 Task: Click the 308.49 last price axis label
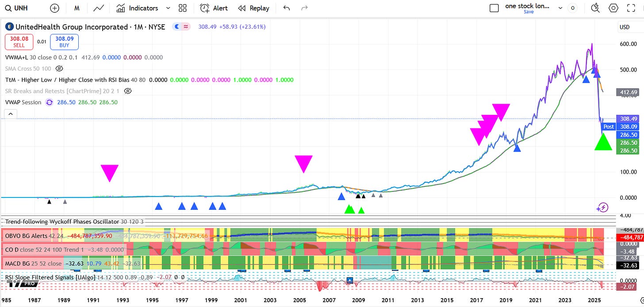click(629, 119)
